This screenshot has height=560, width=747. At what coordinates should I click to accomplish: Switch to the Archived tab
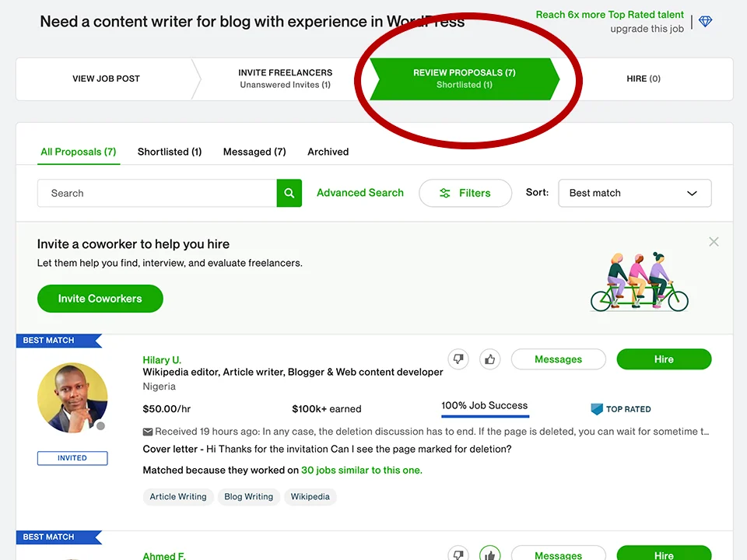[x=328, y=152]
